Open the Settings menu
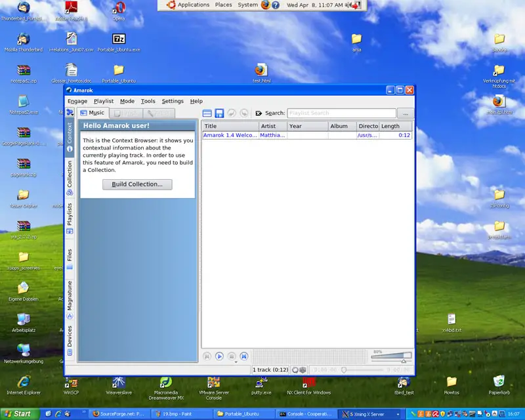The width and height of the screenshot is (525, 420). pos(173,101)
